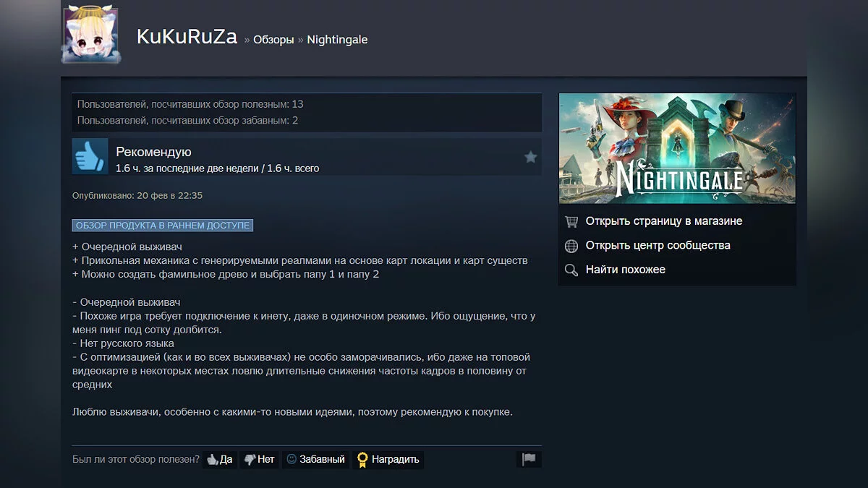Vote "Нет" for unhelpful review
Image resolution: width=868 pixels, height=488 pixels.
coord(259,459)
